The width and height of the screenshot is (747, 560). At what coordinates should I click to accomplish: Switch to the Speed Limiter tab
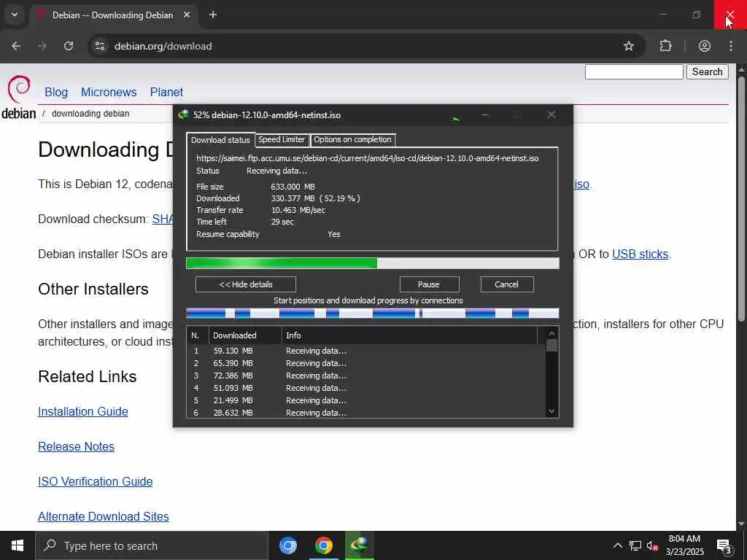pyautogui.click(x=282, y=139)
